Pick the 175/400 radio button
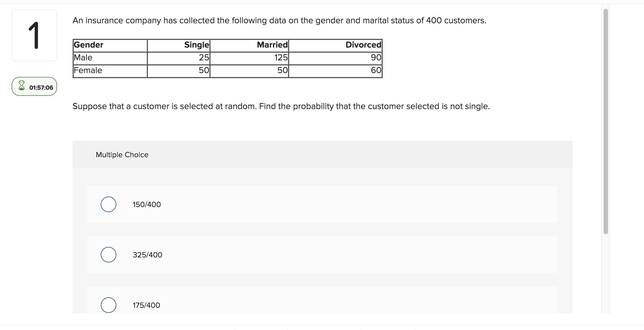644x330 pixels. click(x=109, y=305)
